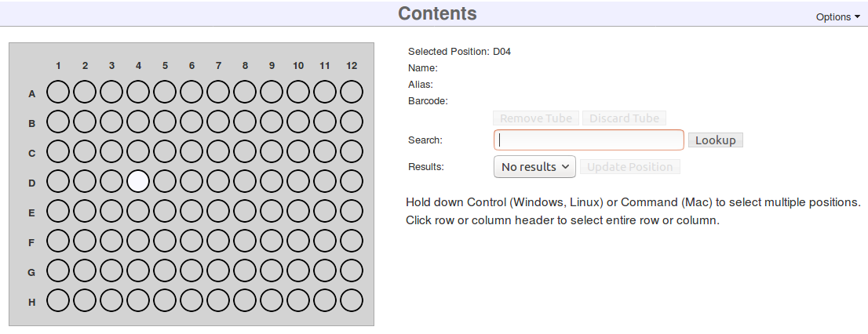Select well A1 on the plate
The width and height of the screenshot is (868, 334).
click(58, 93)
